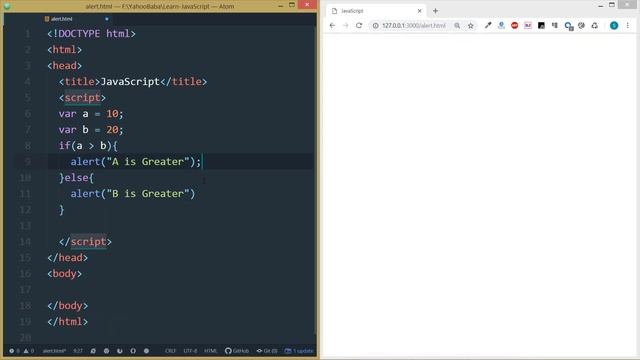Click the purple-bordered extension icon

[528, 25]
